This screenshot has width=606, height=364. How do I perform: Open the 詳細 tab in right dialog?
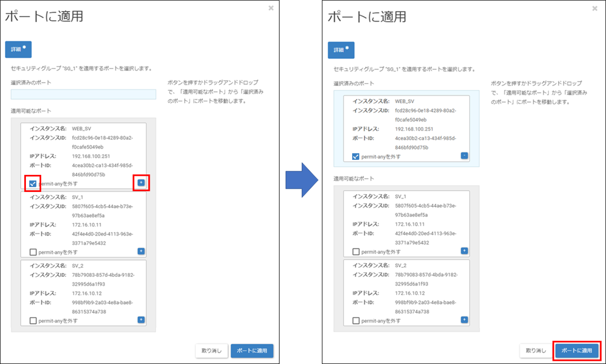[341, 50]
